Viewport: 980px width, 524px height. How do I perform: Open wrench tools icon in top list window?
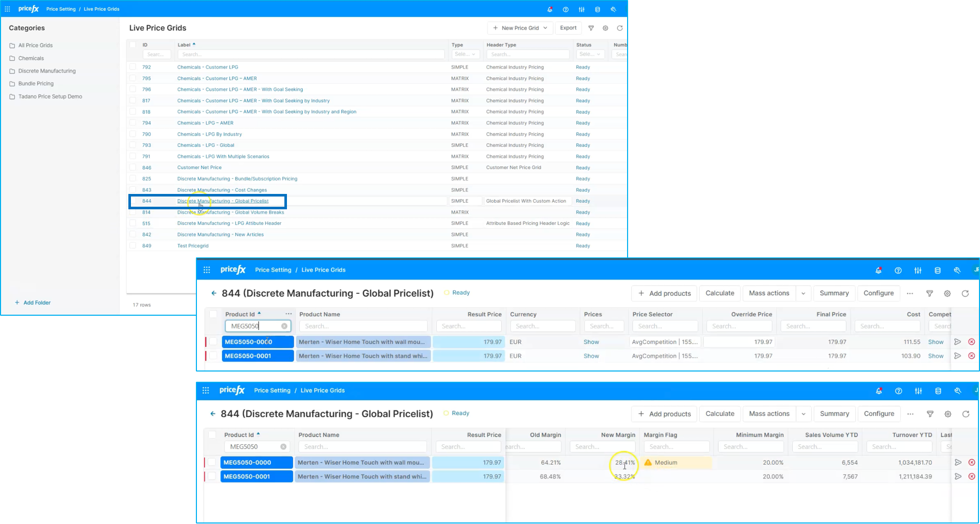613,9
